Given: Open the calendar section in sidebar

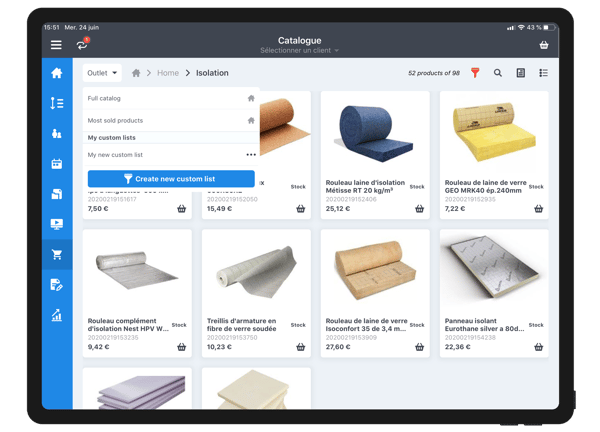Looking at the screenshot, I should pyautogui.click(x=57, y=163).
